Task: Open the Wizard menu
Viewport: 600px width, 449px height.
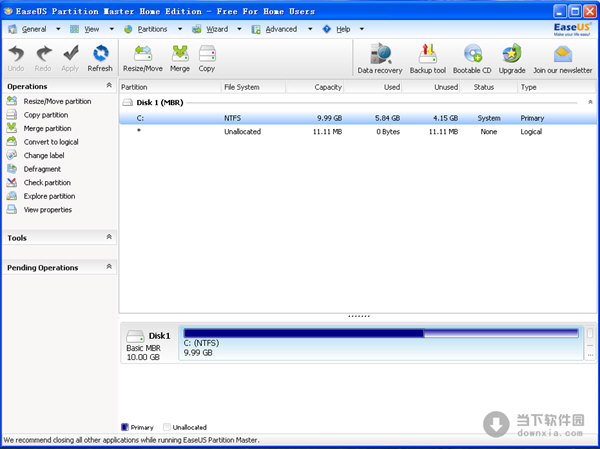Action: (217, 29)
